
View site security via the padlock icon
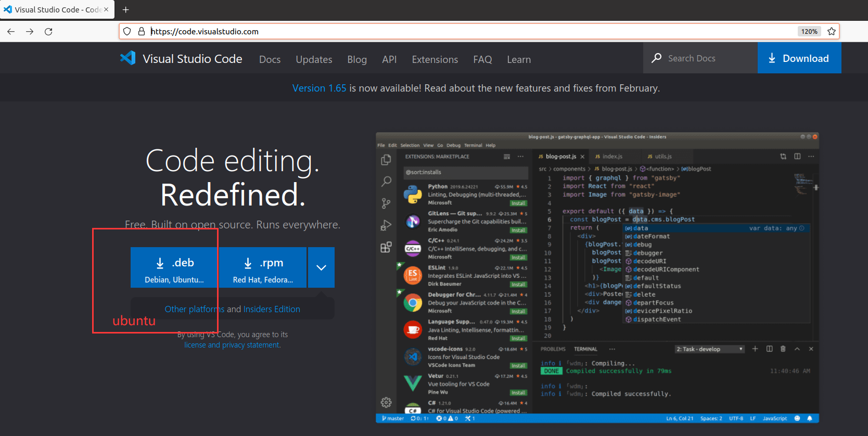(141, 31)
